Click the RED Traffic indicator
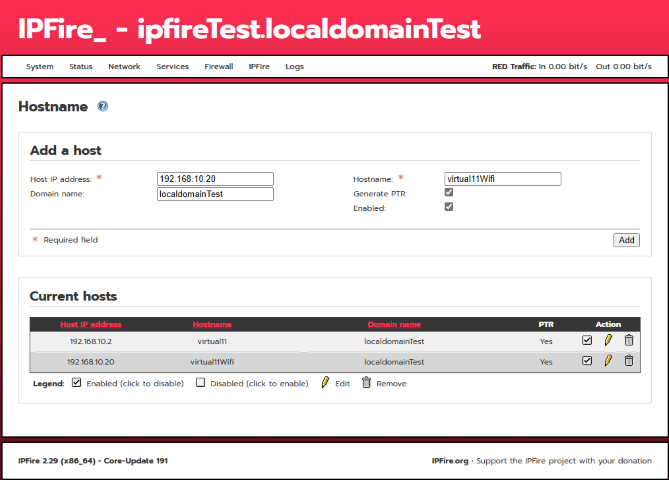Screen dimensions: 669x480 click(539, 67)
